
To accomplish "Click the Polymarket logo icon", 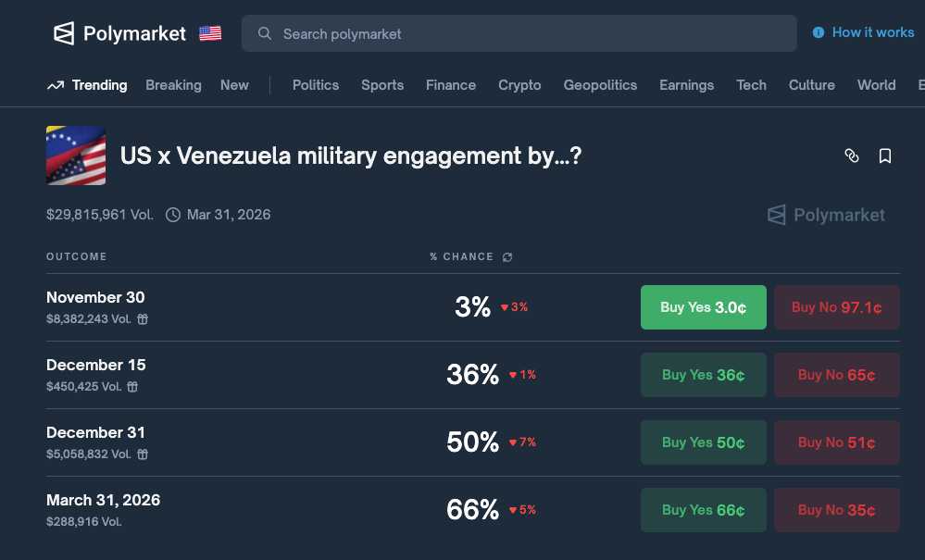I will coord(64,34).
